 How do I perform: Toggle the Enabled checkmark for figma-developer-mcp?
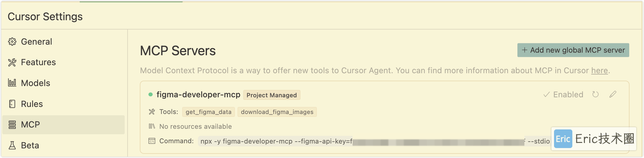point(563,94)
